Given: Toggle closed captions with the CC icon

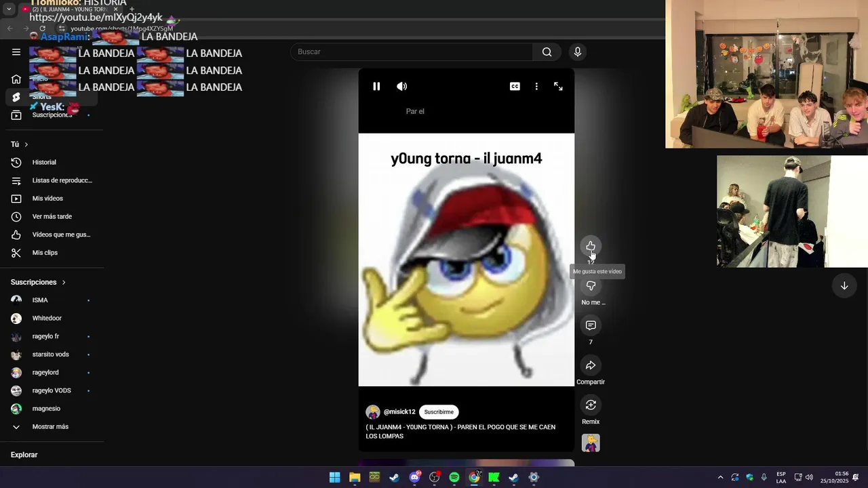Looking at the screenshot, I should pos(515,86).
